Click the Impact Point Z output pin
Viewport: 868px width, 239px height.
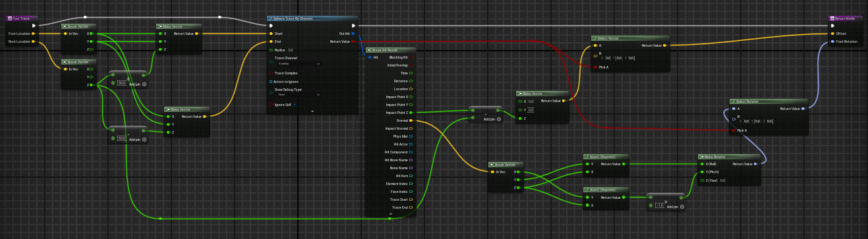(x=412, y=113)
